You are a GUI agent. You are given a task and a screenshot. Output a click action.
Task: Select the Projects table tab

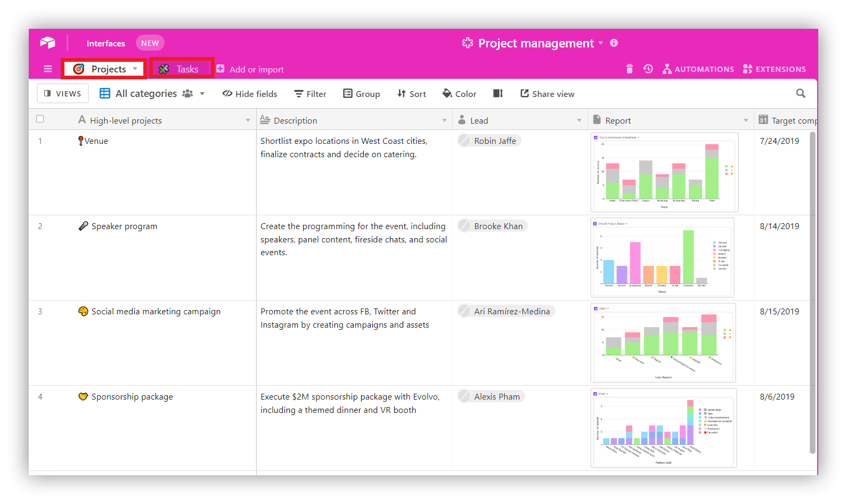coord(104,69)
